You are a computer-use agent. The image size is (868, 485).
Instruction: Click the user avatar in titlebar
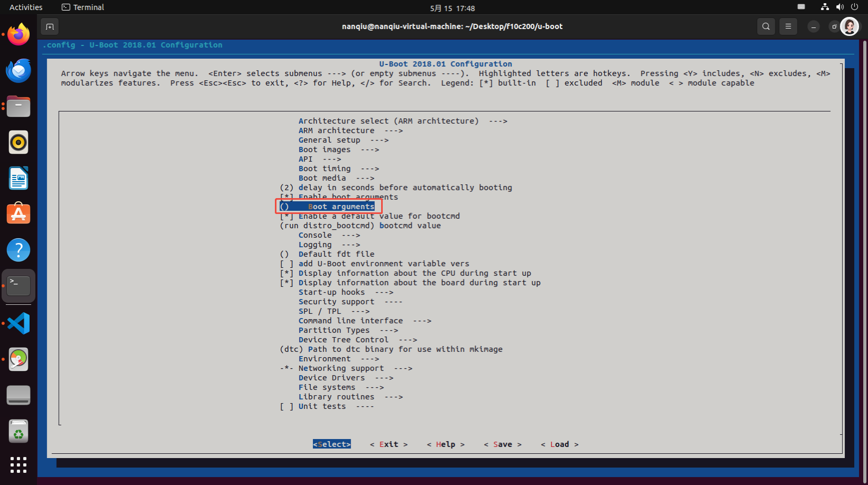[x=849, y=26]
